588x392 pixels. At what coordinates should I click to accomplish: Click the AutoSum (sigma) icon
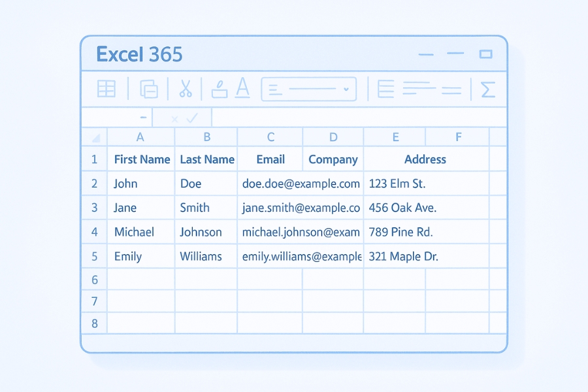click(x=487, y=89)
